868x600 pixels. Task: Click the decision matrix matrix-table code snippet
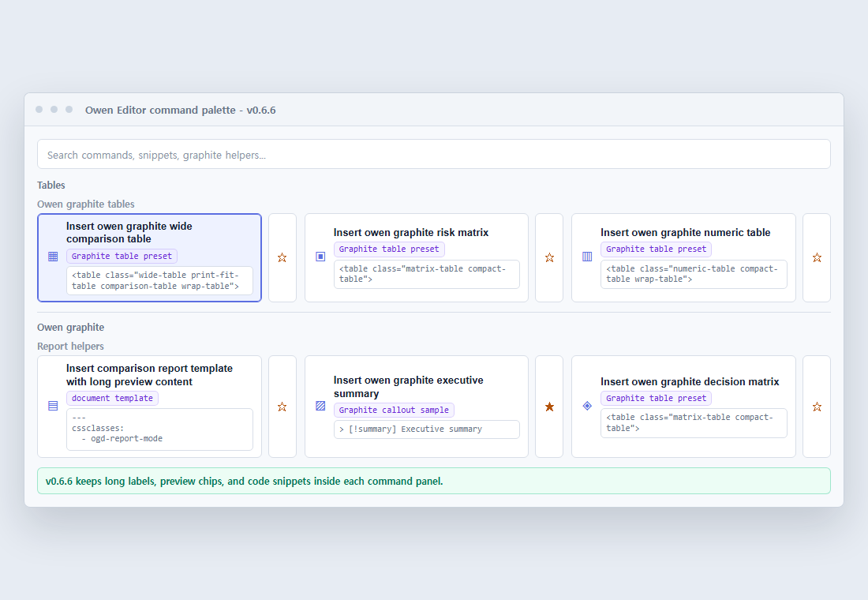[x=694, y=423]
